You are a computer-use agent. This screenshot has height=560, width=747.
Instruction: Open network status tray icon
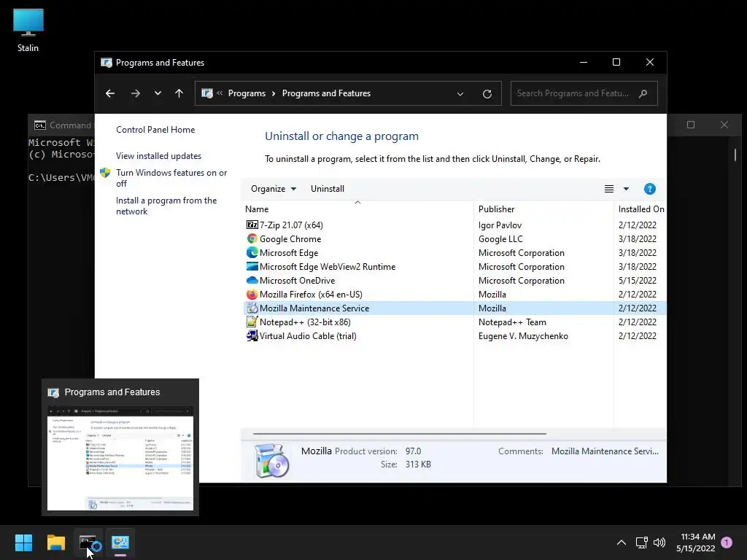point(641,542)
